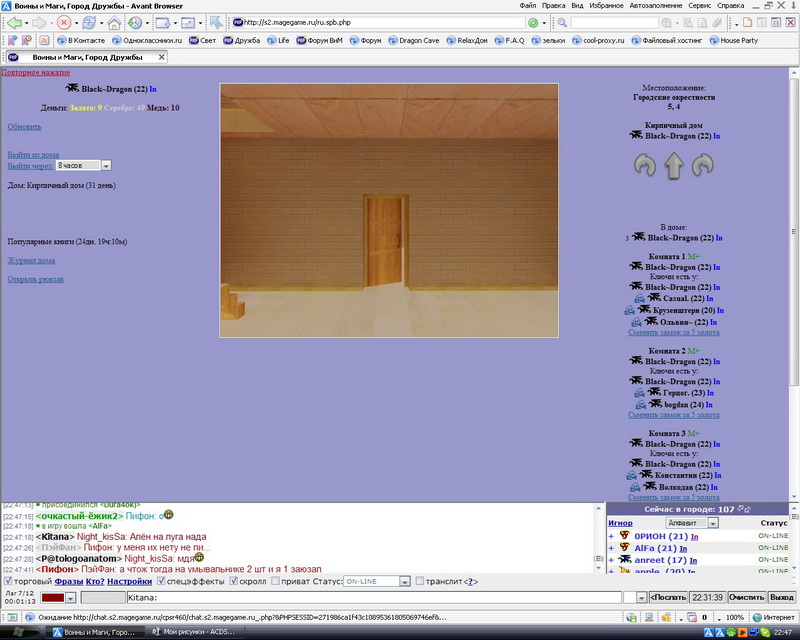Click the Очистить button
The width and height of the screenshot is (800, 640).
pos(746,598)
